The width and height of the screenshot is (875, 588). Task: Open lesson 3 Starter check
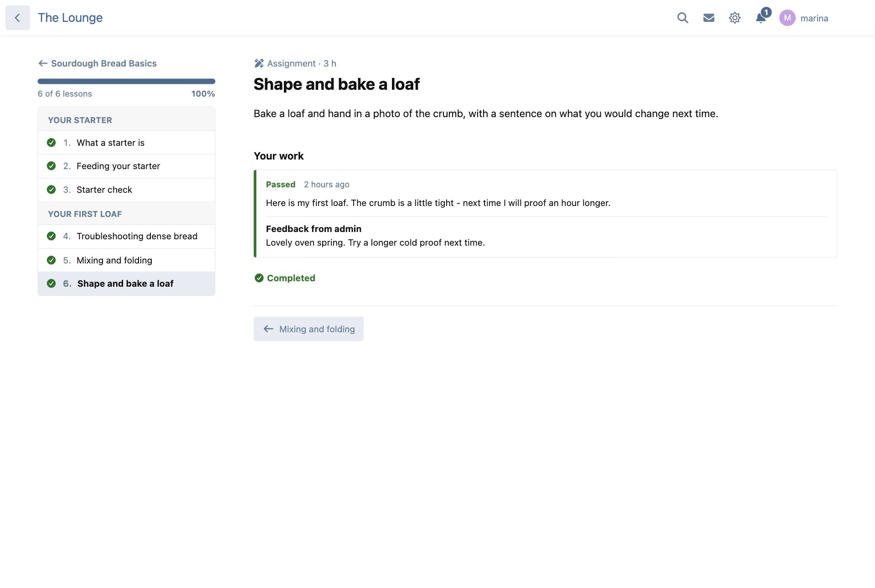[126, 190]
